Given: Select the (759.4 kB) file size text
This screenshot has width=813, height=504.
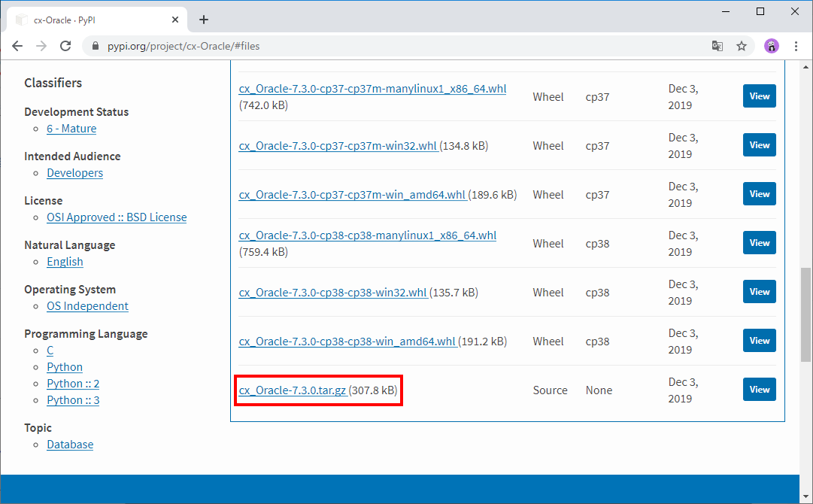Looking at the screenshot, I should 263,252.
